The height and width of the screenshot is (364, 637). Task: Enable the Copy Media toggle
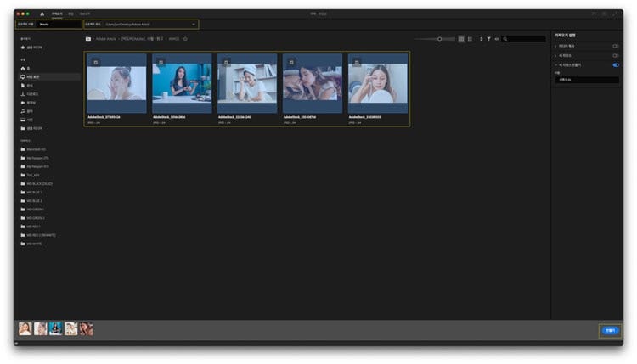[x=616, y=47]
